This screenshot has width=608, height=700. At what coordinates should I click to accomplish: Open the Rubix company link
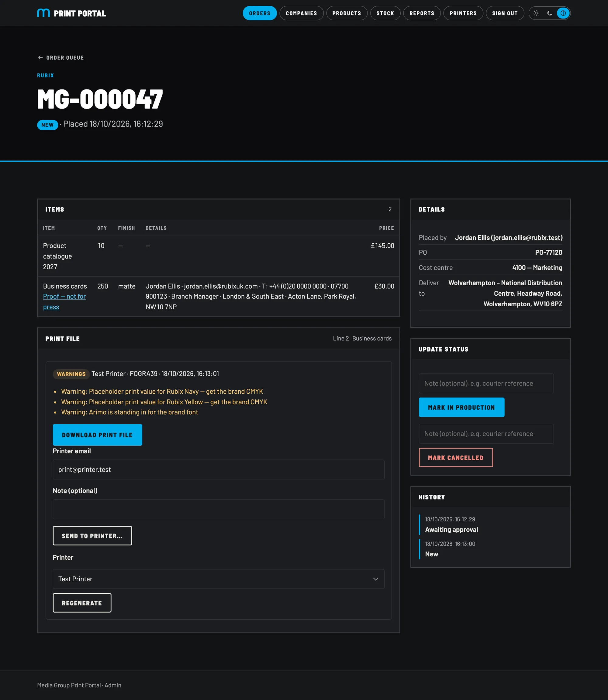point(46,75)
